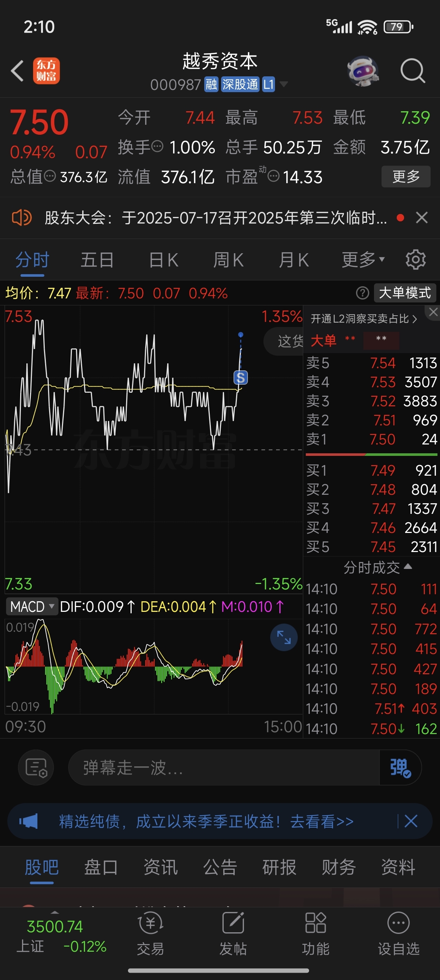This screenshot has height=980, width=440.
Task: Focus the 弹幕走一波 input field
Action: [224, 768]
